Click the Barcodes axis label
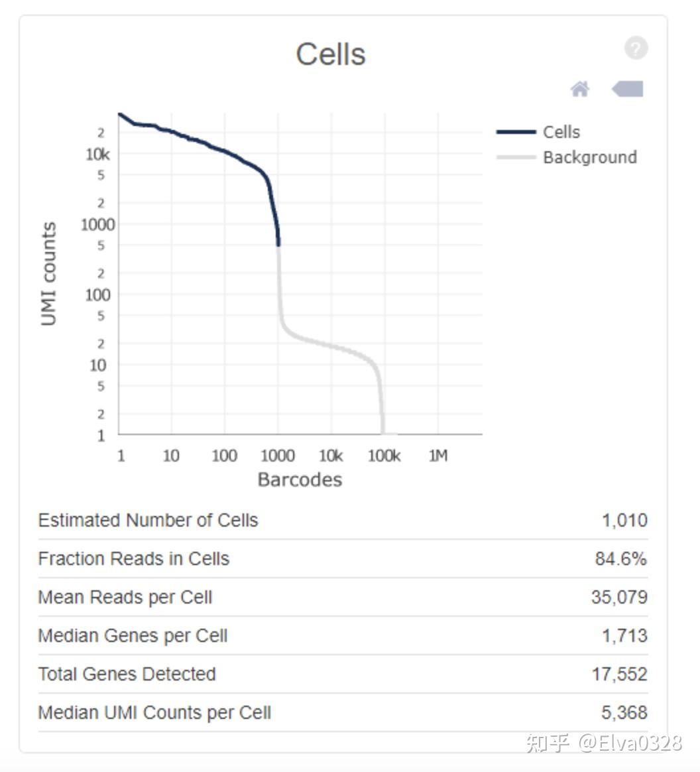This screenshot has width=700, height=772. click(x=300, y=479)
